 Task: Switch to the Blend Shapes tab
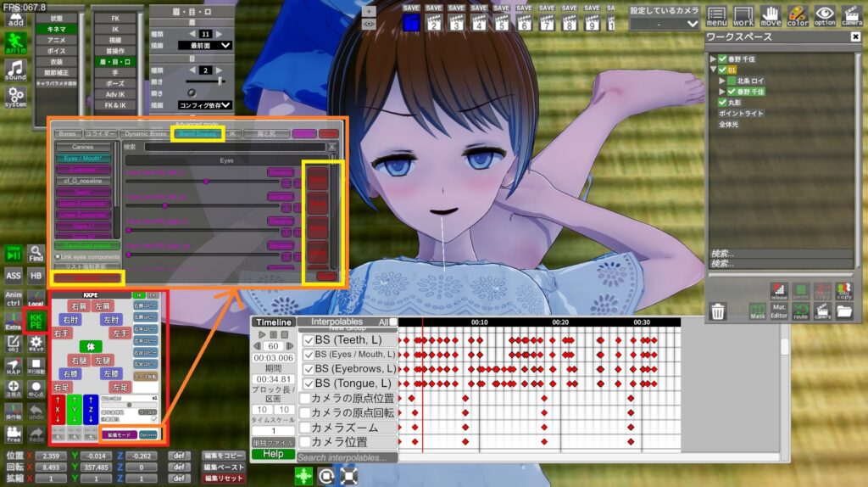click(x=197, y=133)
